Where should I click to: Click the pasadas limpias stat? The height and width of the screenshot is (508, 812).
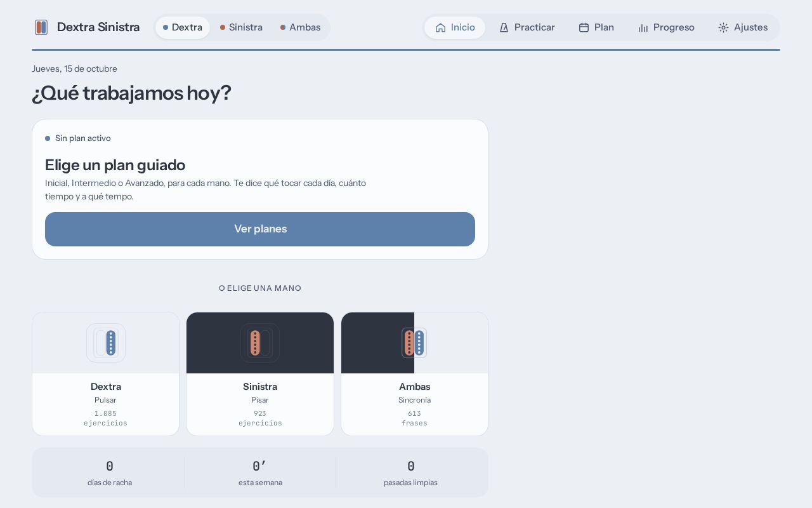(411, 473)
